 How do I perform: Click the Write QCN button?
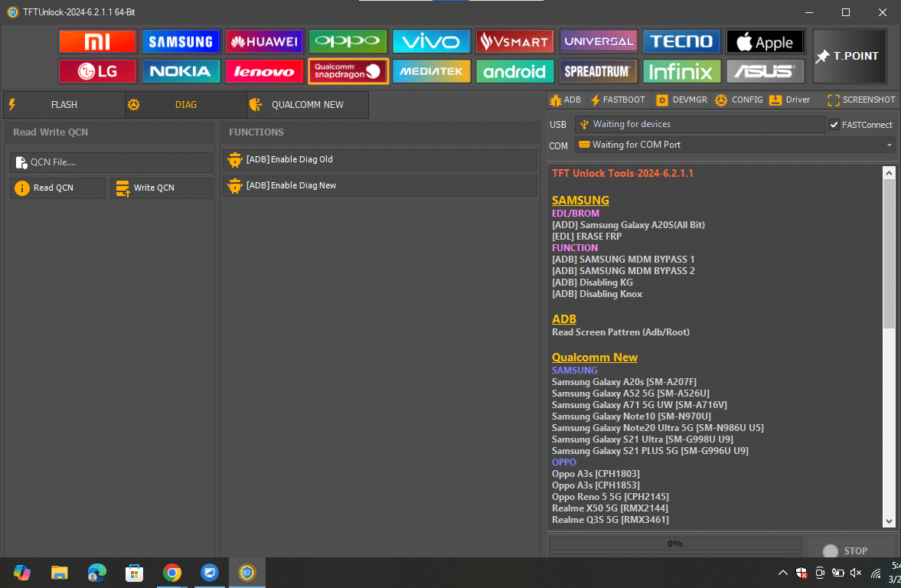click(x=161, y=188)
